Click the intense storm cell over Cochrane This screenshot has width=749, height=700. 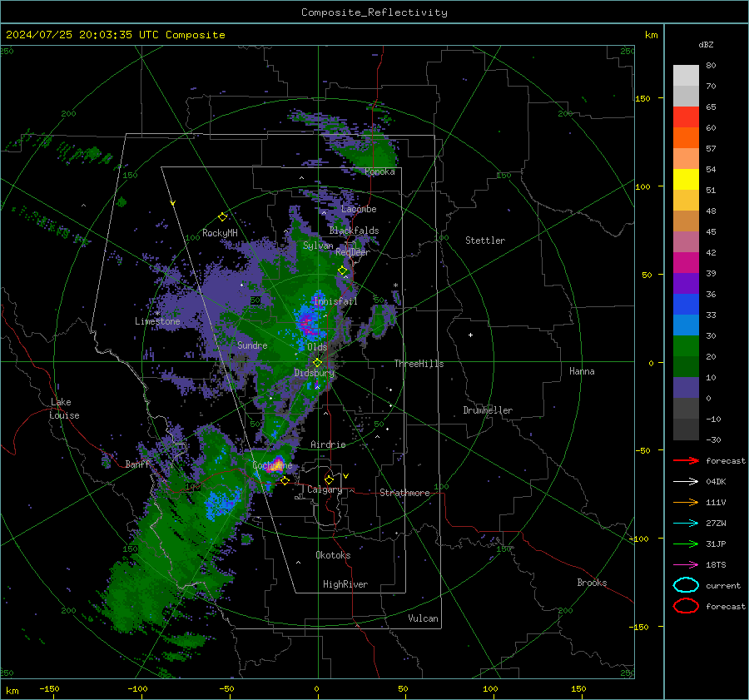coord(275,465)
